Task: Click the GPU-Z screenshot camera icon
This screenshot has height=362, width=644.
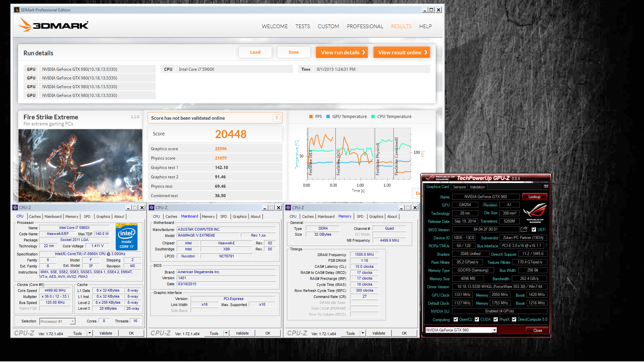Action: pos(546,186)
